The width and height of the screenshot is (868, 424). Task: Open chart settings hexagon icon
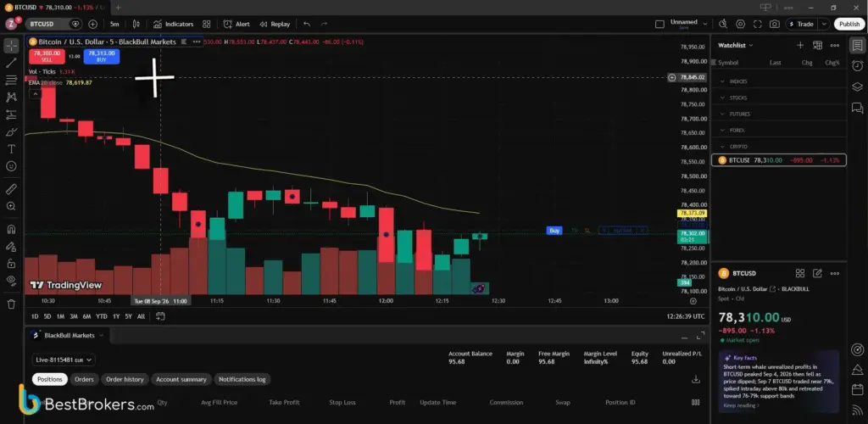741,25
